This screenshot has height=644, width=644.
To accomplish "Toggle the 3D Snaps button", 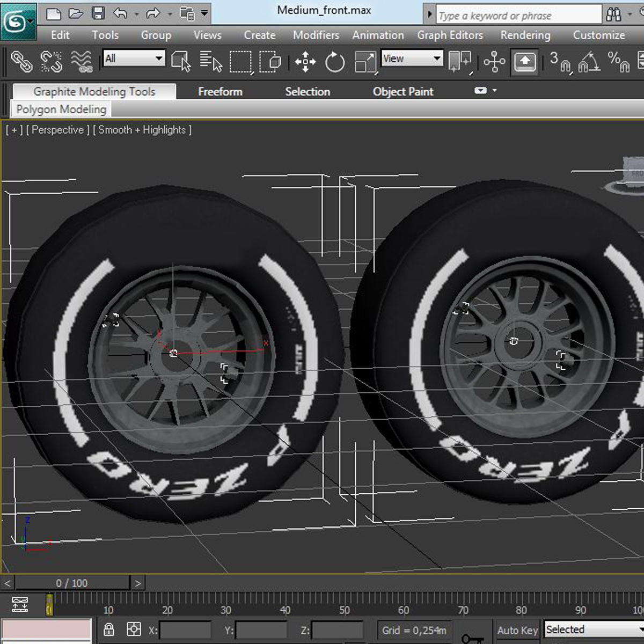I will tap(561, 62).
